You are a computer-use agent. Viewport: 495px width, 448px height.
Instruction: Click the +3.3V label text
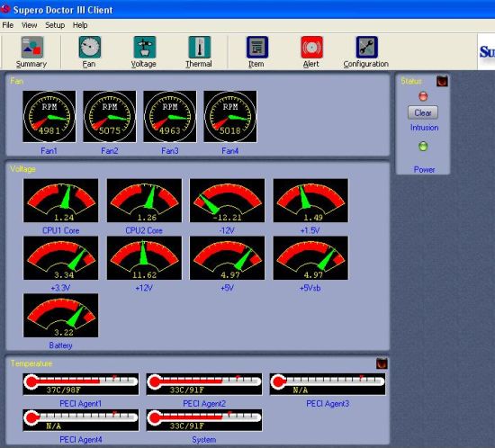60,288
